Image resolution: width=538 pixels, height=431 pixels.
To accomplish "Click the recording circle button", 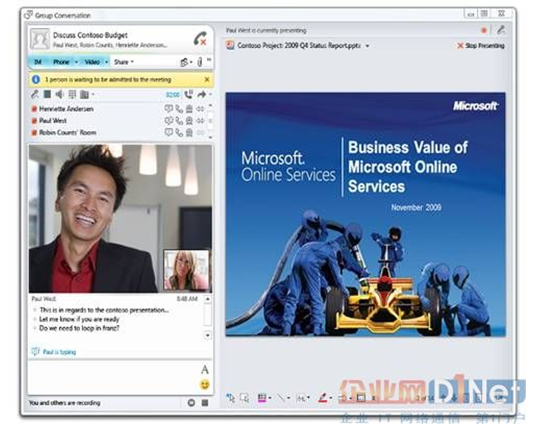I will pos(191,403).
